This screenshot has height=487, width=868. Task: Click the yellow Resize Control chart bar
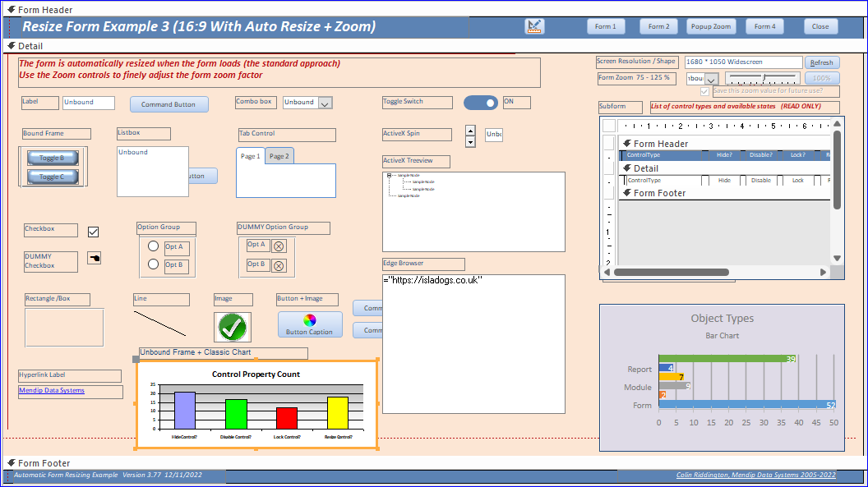(338, 413)
